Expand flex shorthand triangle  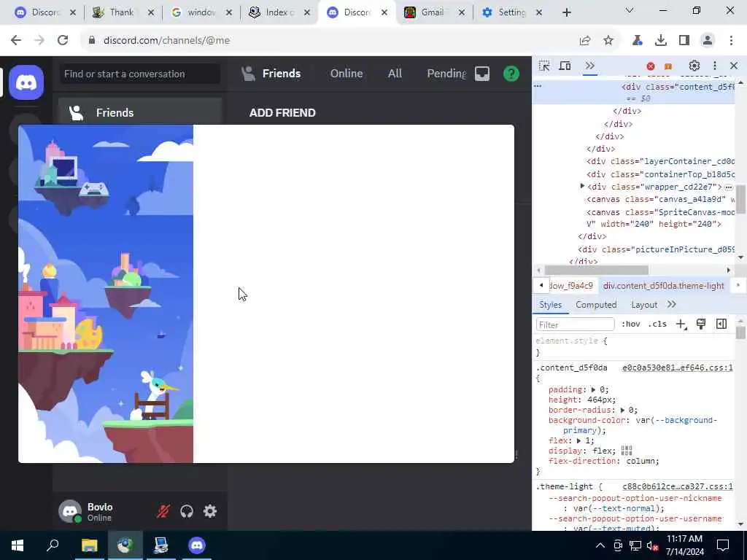click(578, 441)
